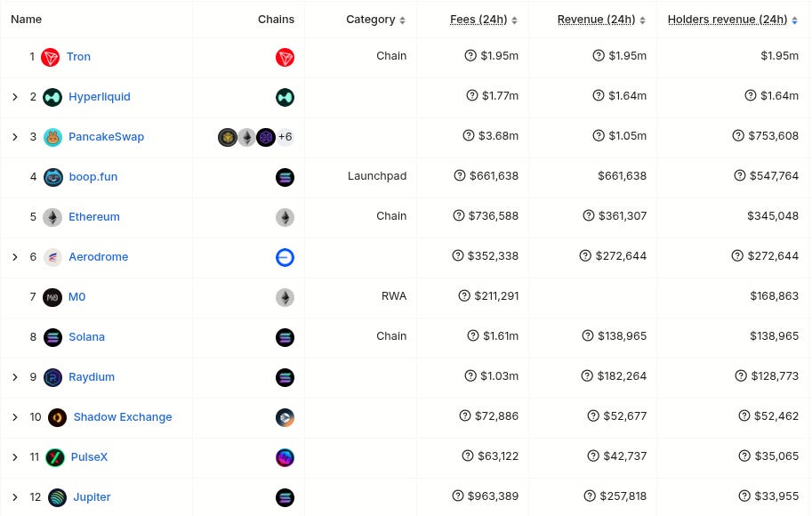Click the Jupiter logo icon
This screenshot has height=516, width=812.
pos(57,497)
